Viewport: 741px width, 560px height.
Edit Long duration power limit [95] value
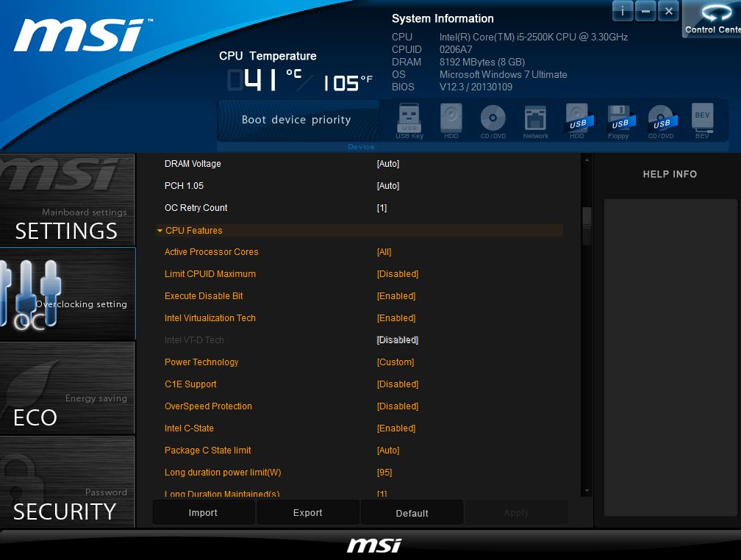(384, 472)
